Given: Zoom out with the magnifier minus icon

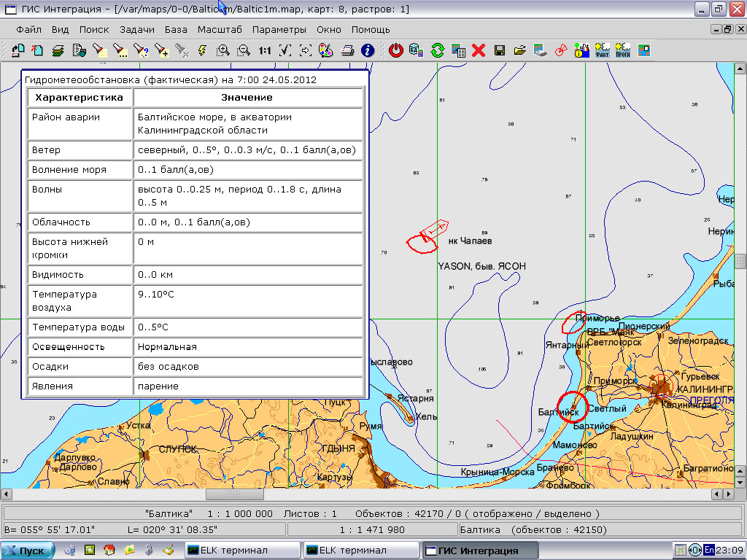Looking at the screenshot, I should [244, 50].
